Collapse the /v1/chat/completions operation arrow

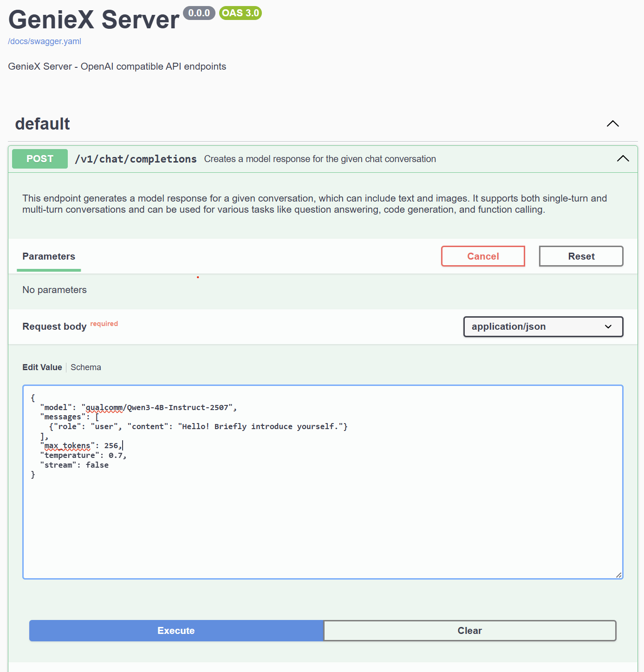[623, 159]
